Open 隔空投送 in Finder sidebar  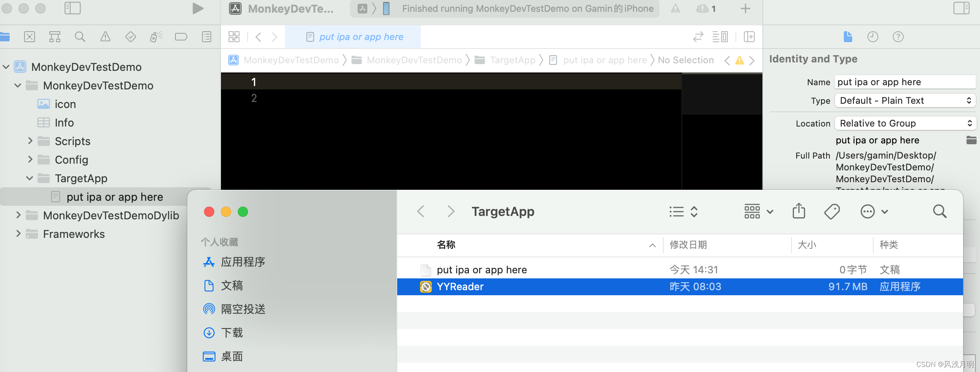tap(234, 309)
